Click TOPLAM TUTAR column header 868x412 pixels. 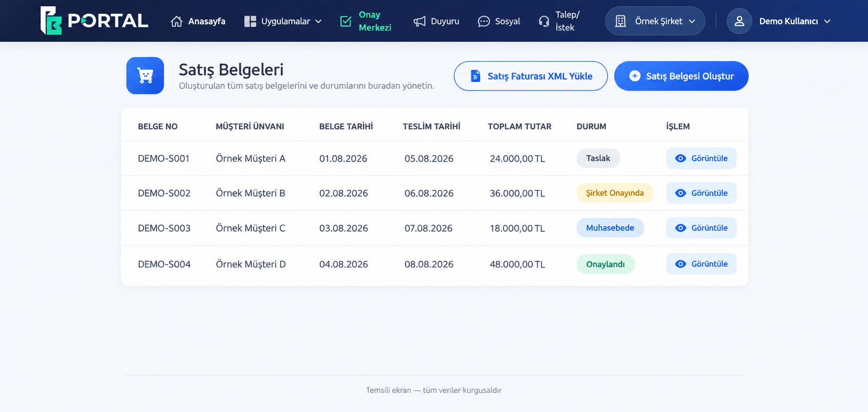tap(520, 126)
